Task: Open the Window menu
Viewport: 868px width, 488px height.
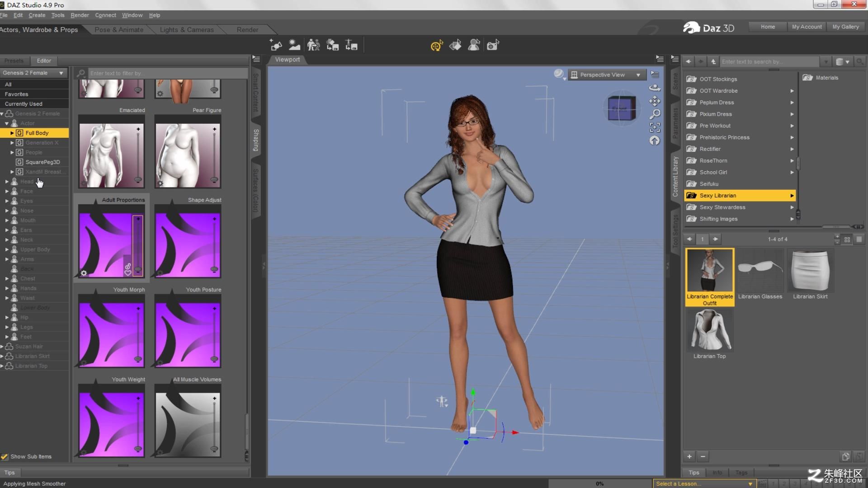Action: click(132, 15)
